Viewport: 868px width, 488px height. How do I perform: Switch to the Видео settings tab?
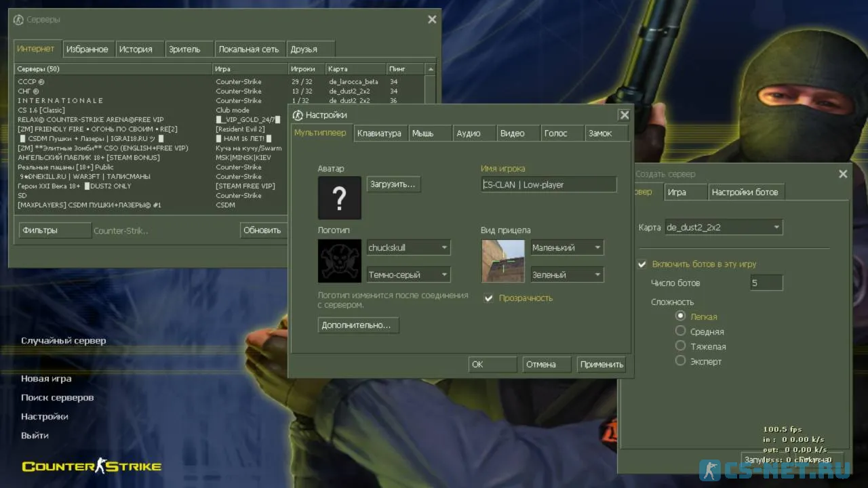pyautogui.click(x=518, y=134)
